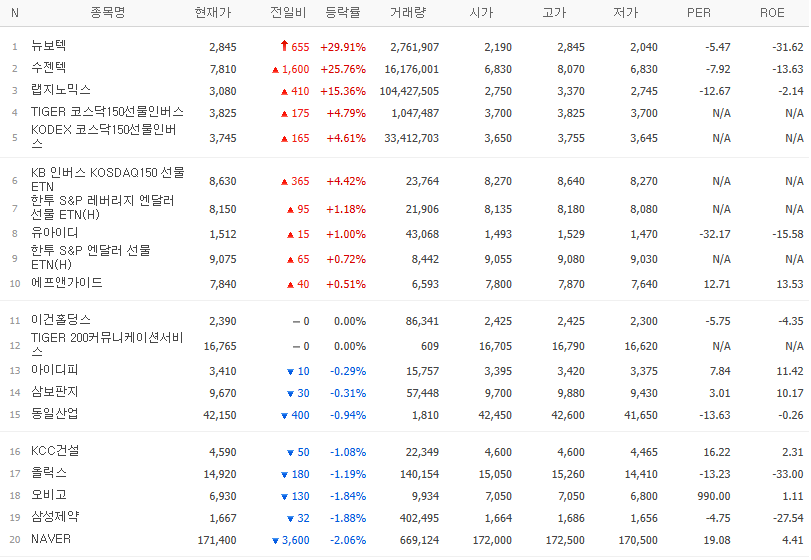Click 랩지노믹스 volume 104,427,505
The image size is (811, 560).
tap(409, 91)
